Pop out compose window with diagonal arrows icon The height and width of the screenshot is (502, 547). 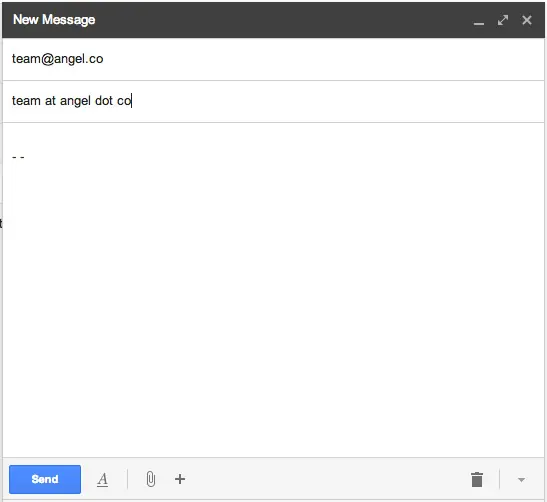point(503,20)
